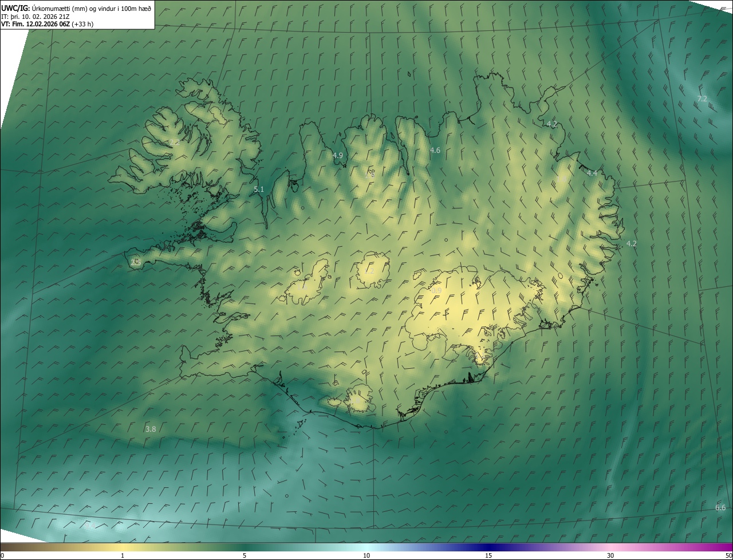Select the 4.9 value label on the north coast

coord(338,156)
